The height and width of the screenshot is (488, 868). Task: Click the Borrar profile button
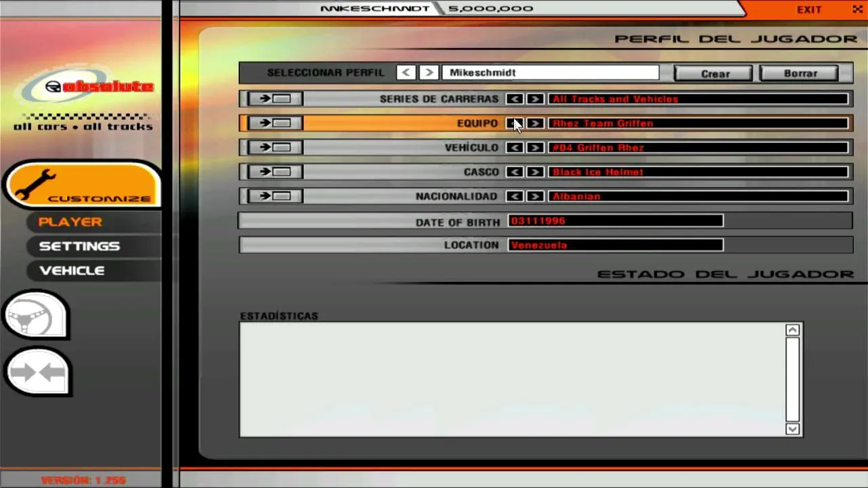[800, 73]
